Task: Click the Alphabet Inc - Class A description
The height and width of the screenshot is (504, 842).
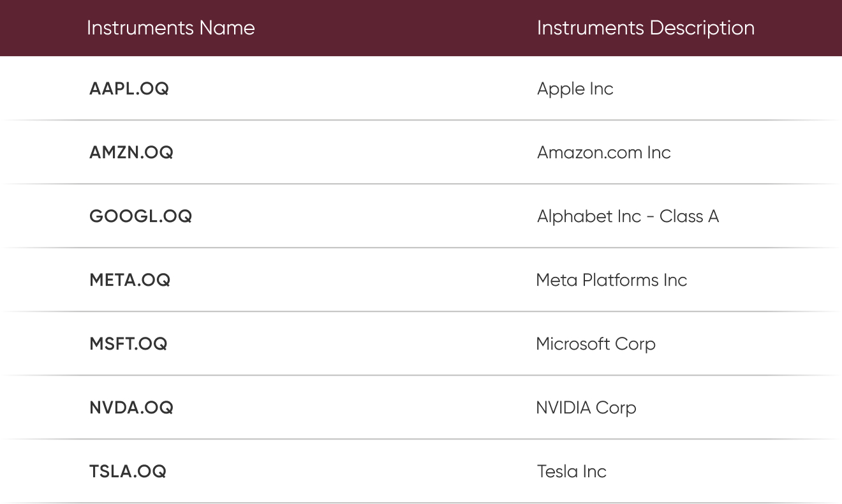Action: (628, 217)
